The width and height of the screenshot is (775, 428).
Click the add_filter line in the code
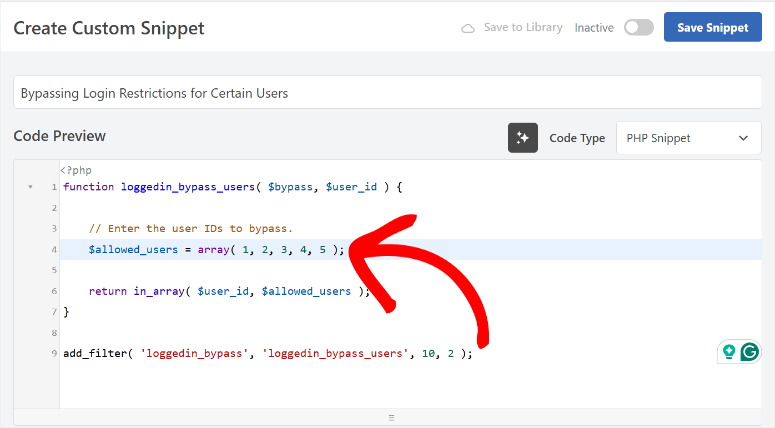point(267,353)
